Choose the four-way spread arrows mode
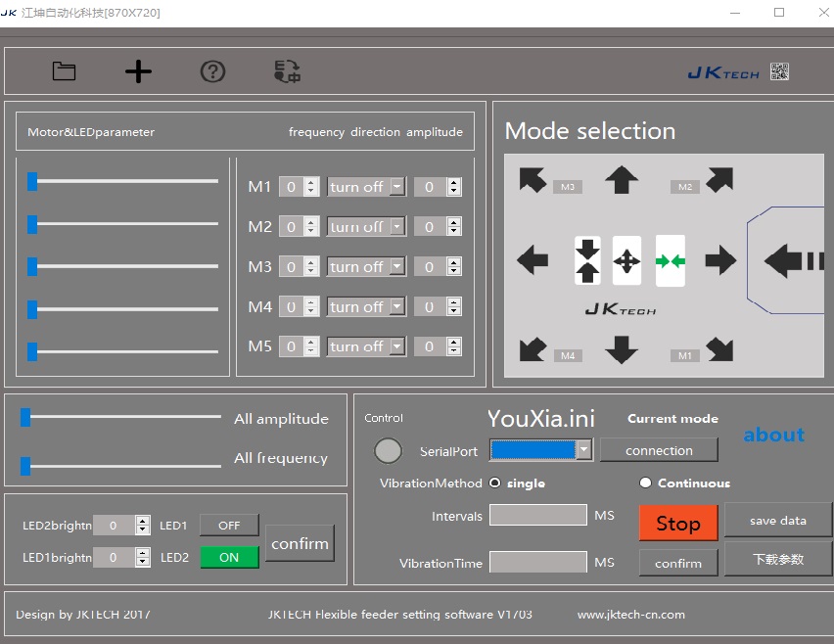The width and height of the screenshot is (834, 644). [626, 260]
